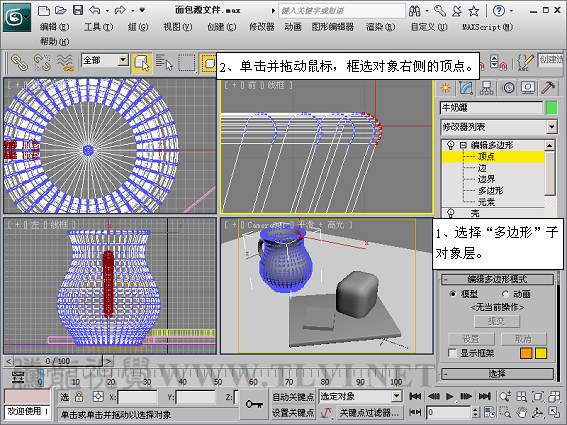Collapse the 选择 rollout

tap(498, 374)
